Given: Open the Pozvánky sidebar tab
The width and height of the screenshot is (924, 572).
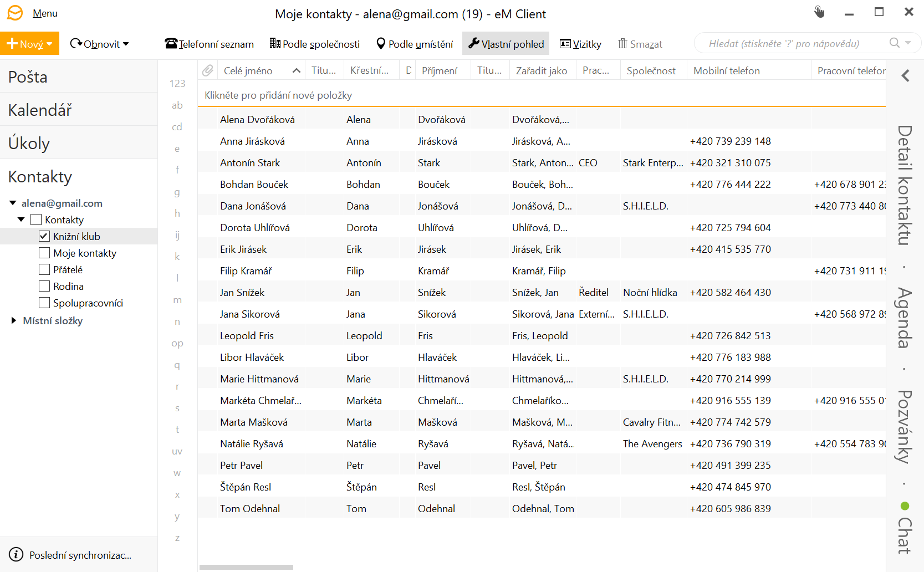Looking at the screenshot, I should click(x=905, y=426).
